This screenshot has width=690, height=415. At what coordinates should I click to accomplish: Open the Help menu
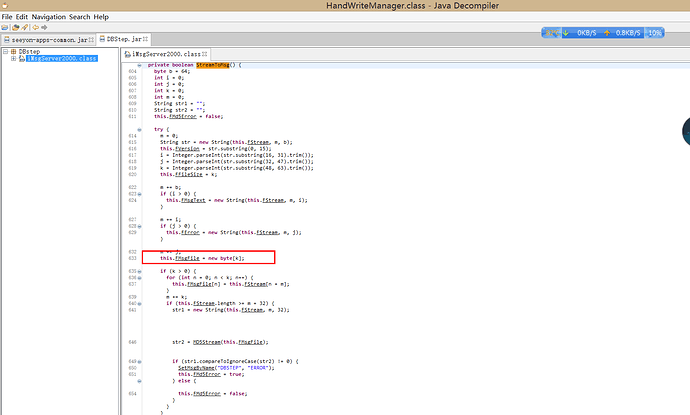[x=101, y=17]
